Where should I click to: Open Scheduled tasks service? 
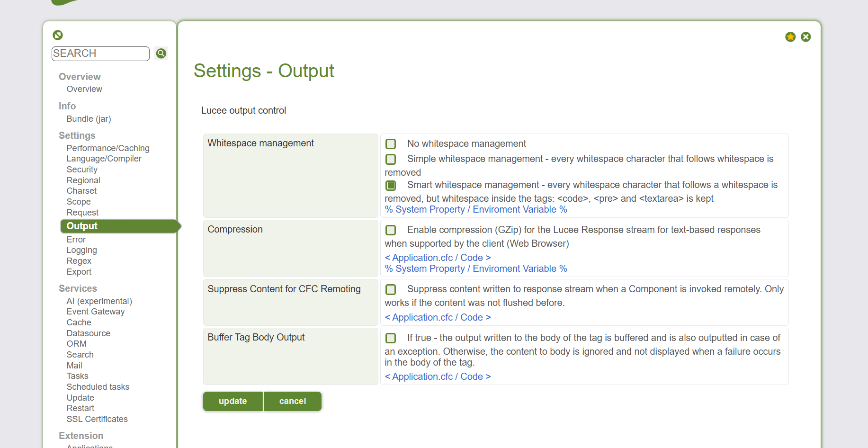click(x=98, y=387)
